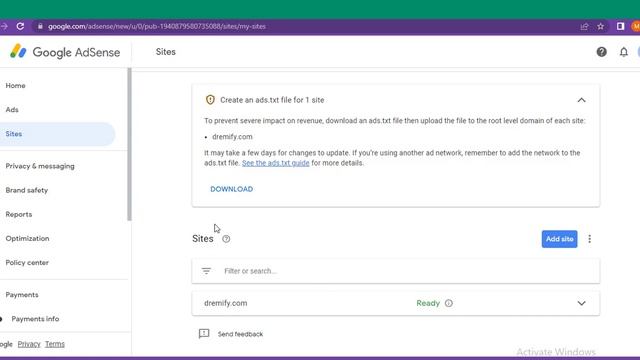Reload the page with browser refresh icon
The height and width of the screenshot is (360, 640).
click(x=20, y=26)
